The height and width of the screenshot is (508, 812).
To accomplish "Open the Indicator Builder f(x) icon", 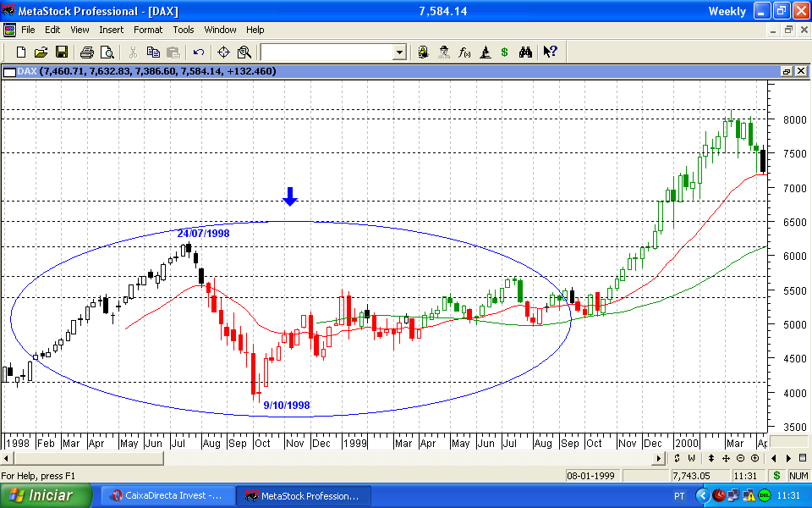I will (464, 52).
